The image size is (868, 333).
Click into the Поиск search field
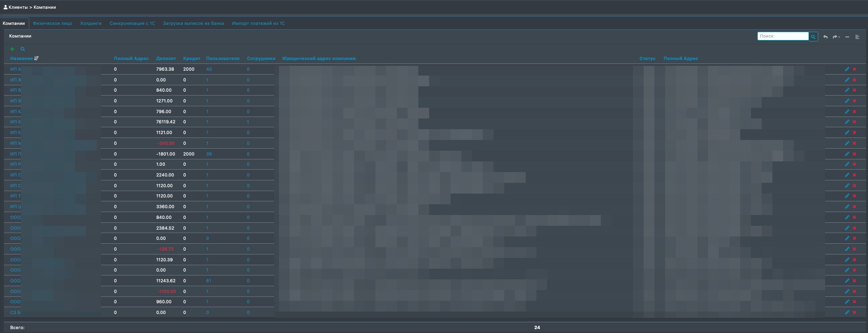coord(783,37)
